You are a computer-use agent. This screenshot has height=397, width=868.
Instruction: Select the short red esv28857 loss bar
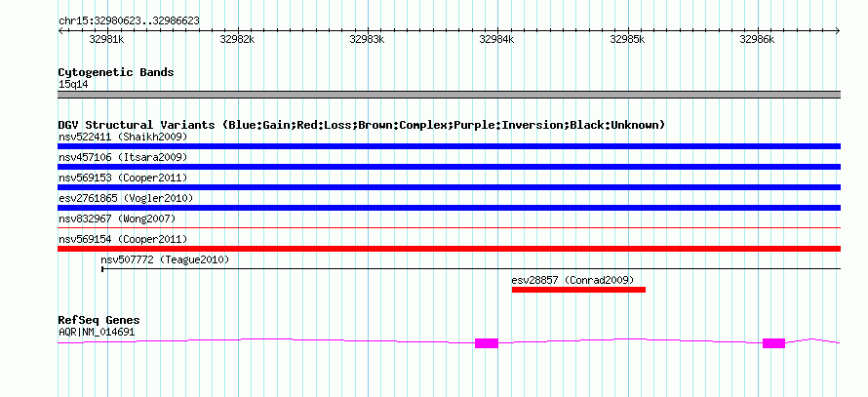tap(578, 290)
